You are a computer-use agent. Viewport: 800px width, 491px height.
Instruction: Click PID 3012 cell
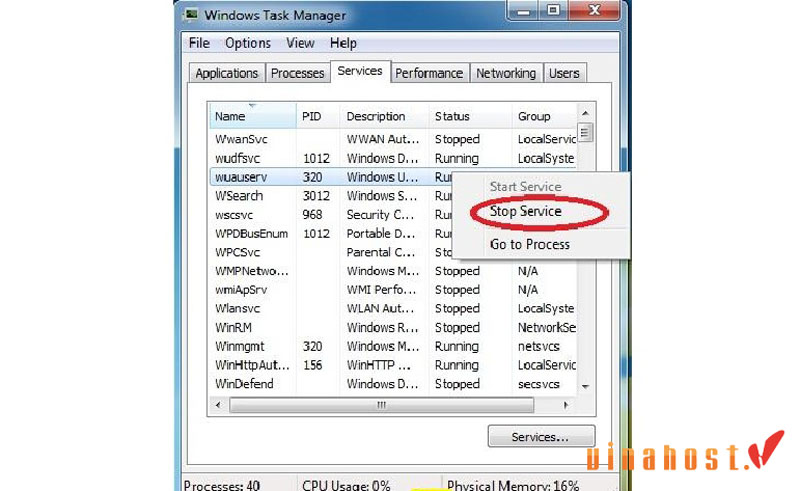(x=316, y=196)
